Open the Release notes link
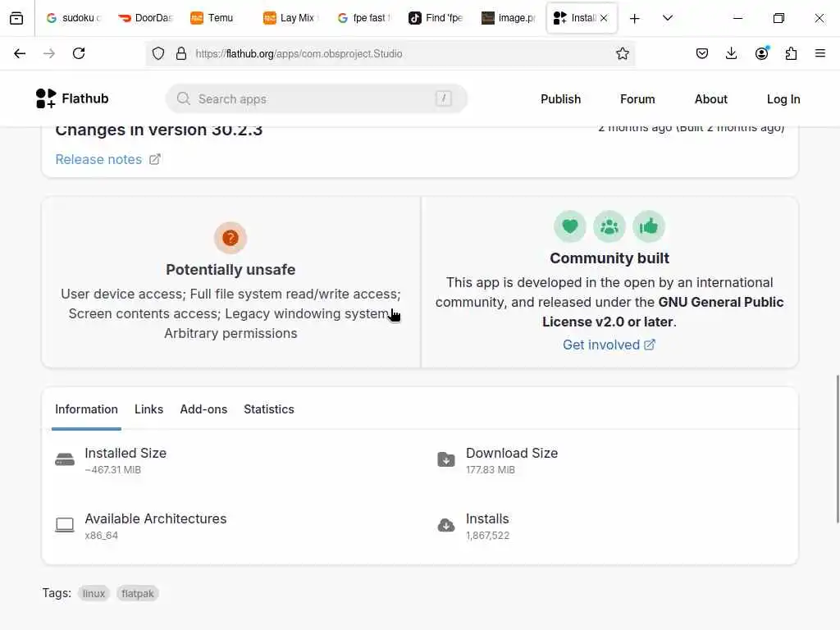840x630 pixels. 98,159
